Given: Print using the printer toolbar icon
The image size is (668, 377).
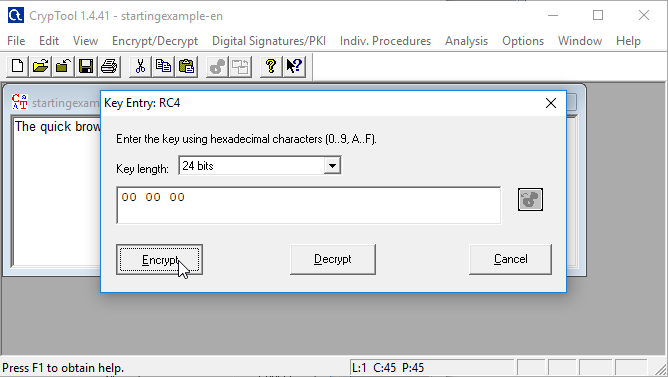Looking at the screenshot, I should point(109,66).
